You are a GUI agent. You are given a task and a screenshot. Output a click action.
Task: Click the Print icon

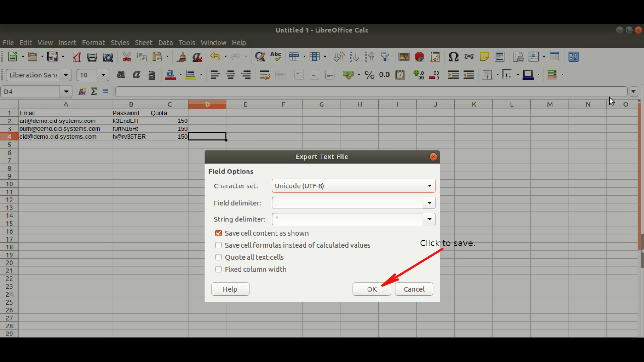coord(92,57)
